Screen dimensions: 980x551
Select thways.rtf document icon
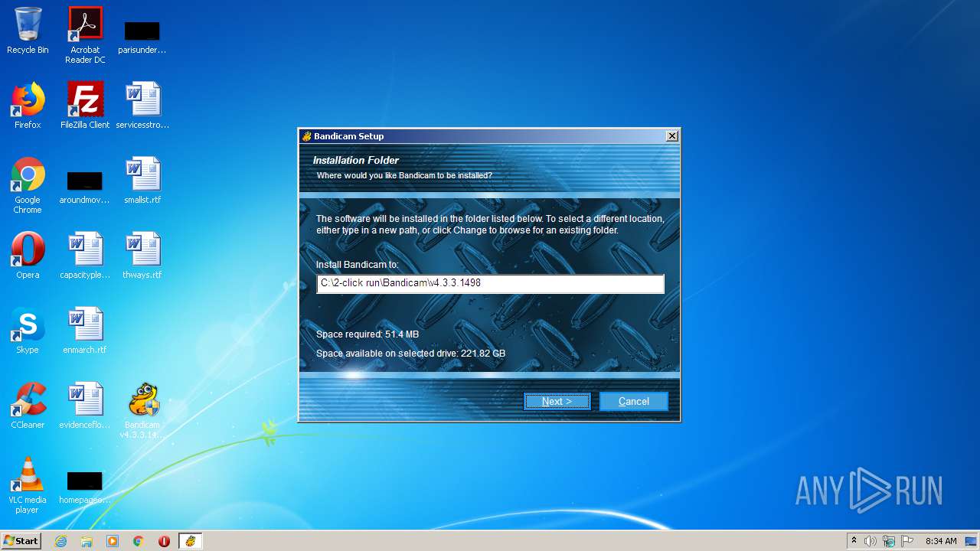[142, 256]
